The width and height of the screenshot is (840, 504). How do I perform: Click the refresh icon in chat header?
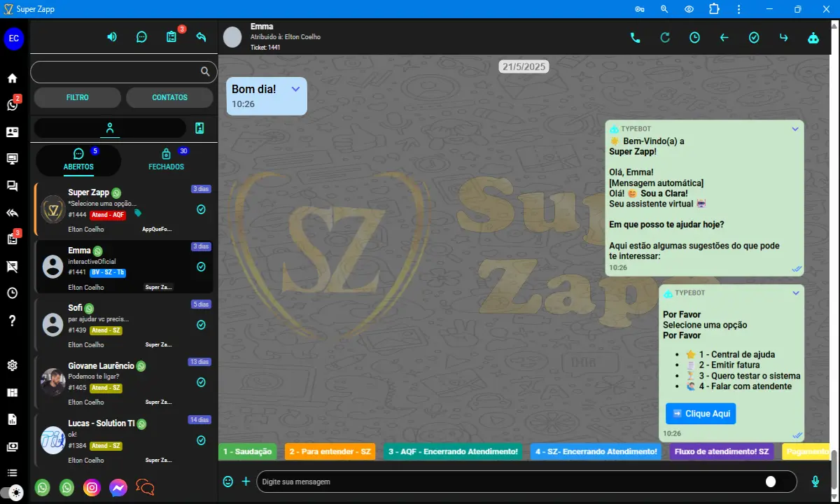[x=665, y=38]
